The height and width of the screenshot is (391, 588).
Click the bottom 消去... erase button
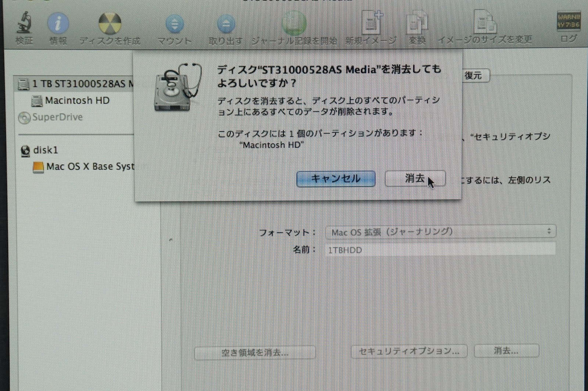pos(506,351)
